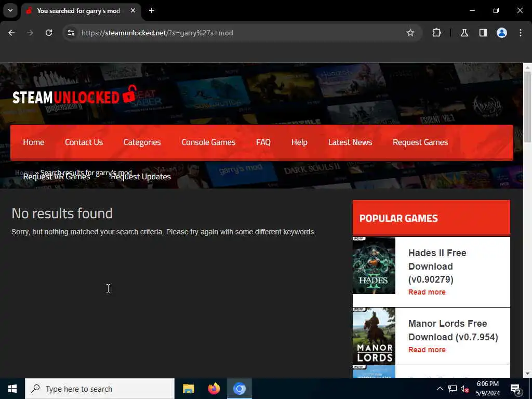Viewport: 532px width, 399px height.
Task: Open the notification center icon
Action: [x=516, y=389]
